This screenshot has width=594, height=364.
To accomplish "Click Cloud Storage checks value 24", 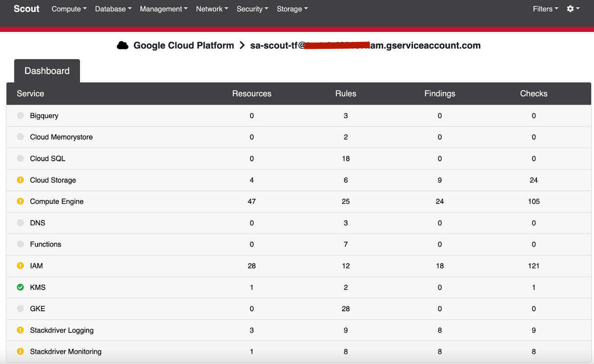I will coord(534,180).
